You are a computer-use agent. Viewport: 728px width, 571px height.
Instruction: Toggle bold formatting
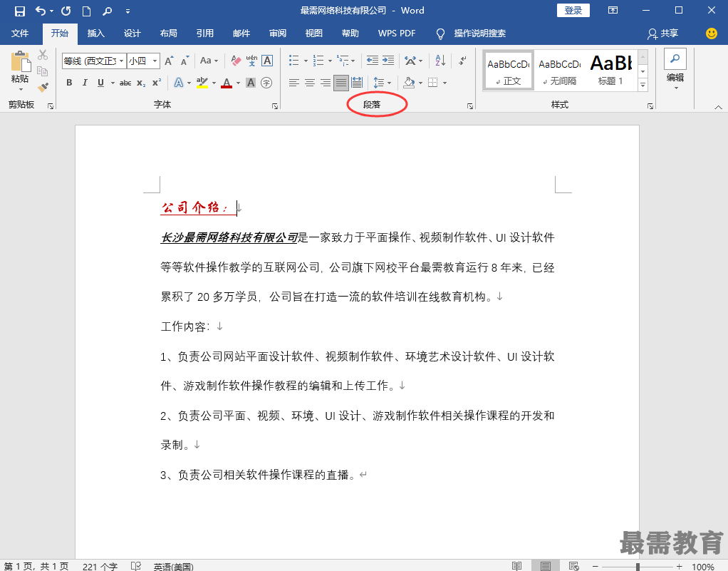click(69, 83)
